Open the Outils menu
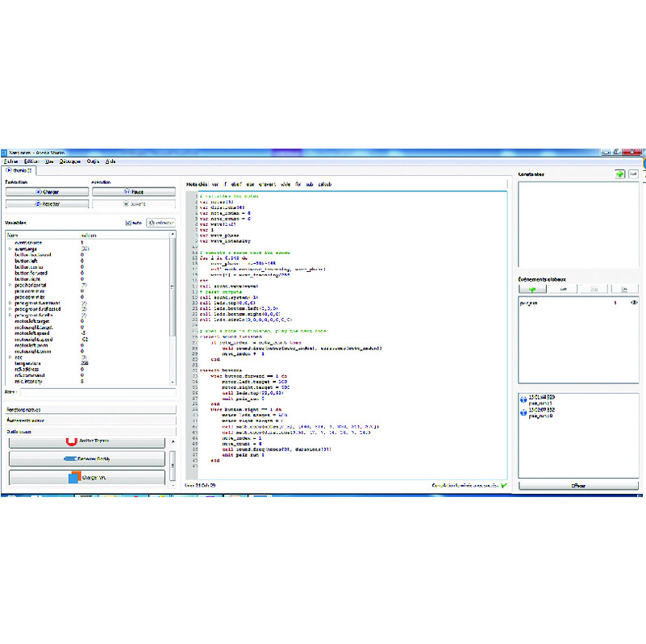Viewport: 646px width, 644px height. (93, 161)
